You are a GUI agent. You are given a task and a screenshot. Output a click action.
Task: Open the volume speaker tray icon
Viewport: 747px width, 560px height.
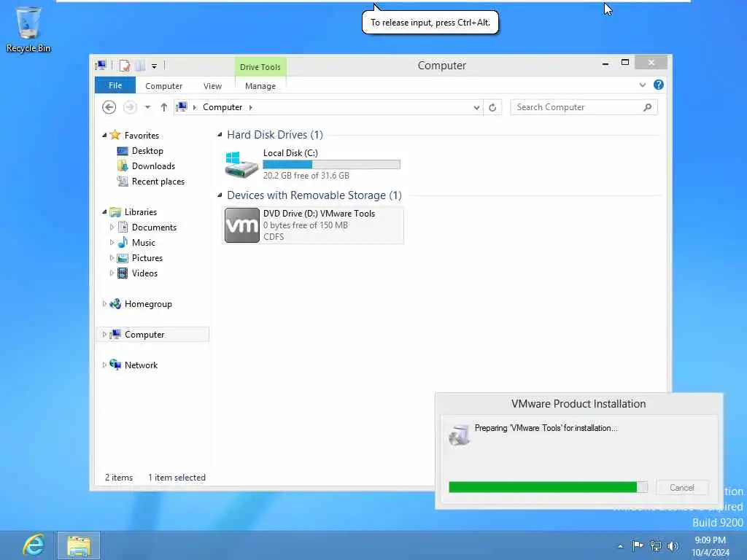(673, 545)
